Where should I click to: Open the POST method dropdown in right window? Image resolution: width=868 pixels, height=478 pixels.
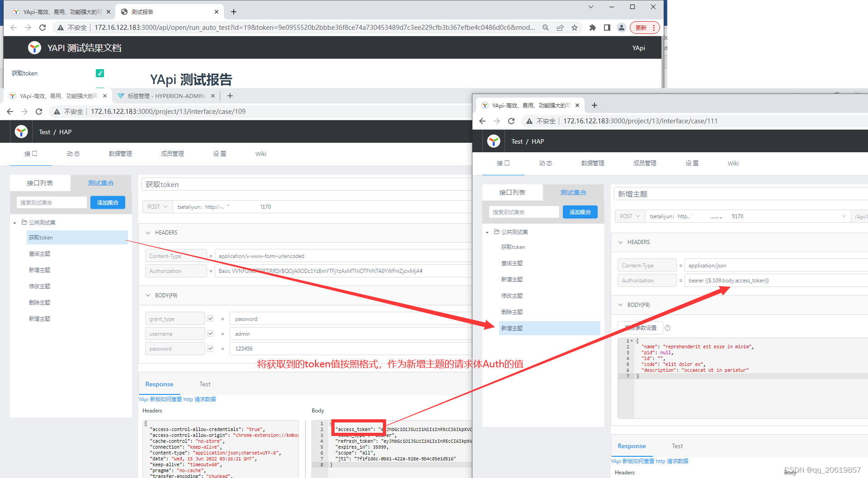pyautogui.click(x=630, y=216)
